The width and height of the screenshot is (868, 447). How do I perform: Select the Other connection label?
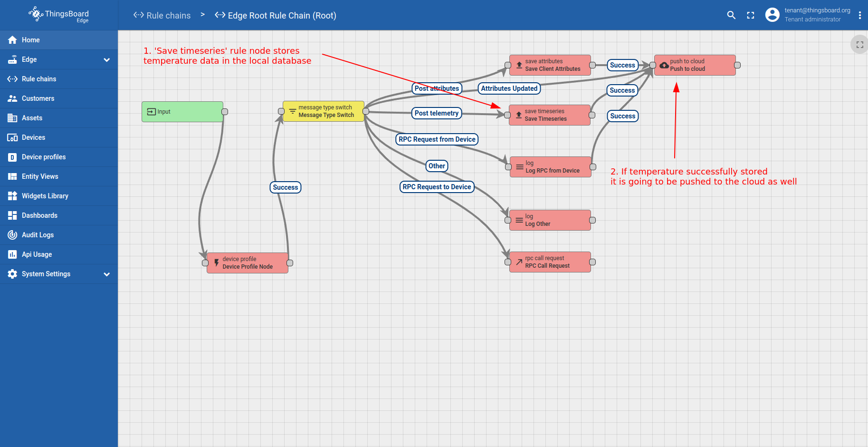coord(437,166)
